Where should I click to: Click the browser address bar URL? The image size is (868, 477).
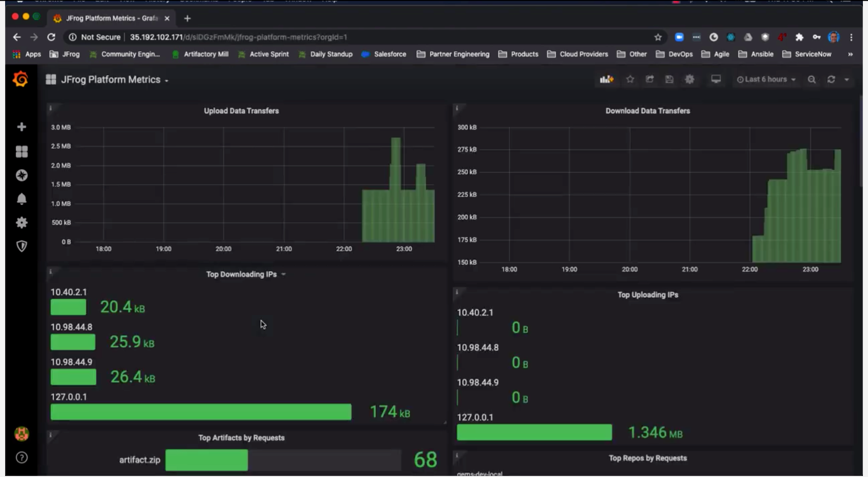click(238, 37)
